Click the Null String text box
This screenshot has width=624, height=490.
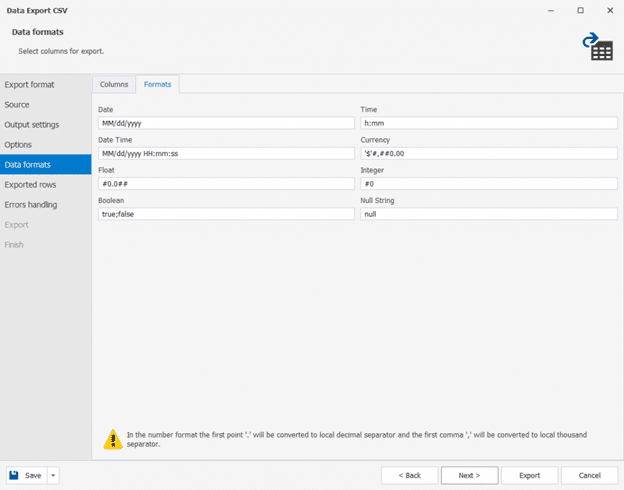pos(488,214)
